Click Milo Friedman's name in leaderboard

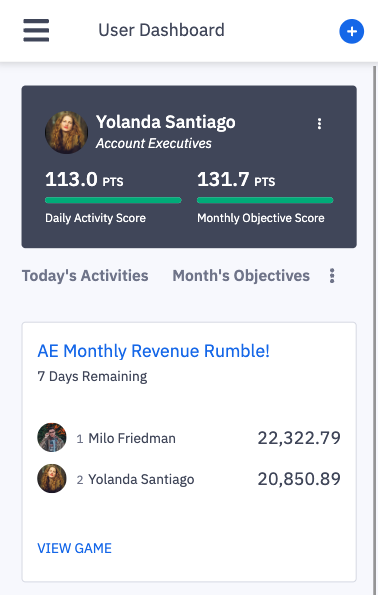point(132,438)
